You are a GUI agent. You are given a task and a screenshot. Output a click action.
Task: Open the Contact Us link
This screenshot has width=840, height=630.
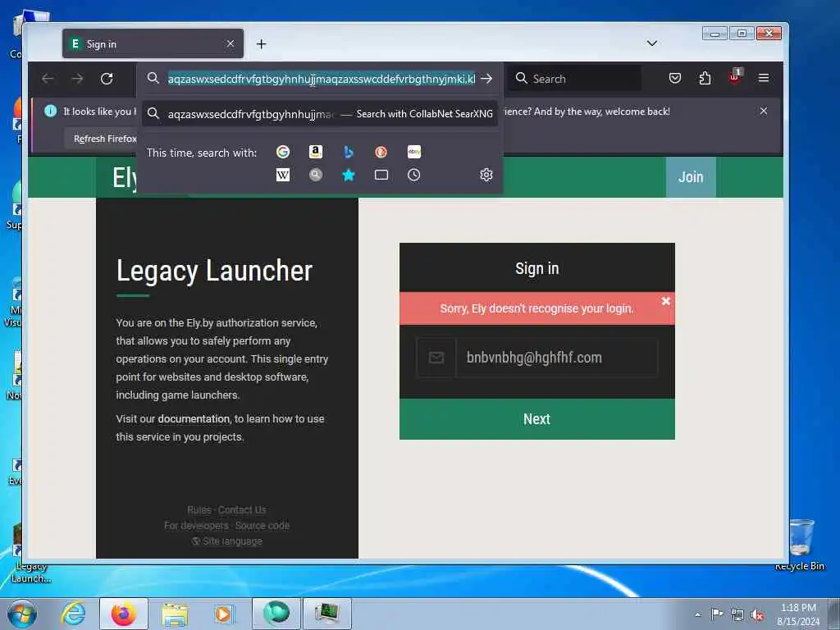(242, 510)
